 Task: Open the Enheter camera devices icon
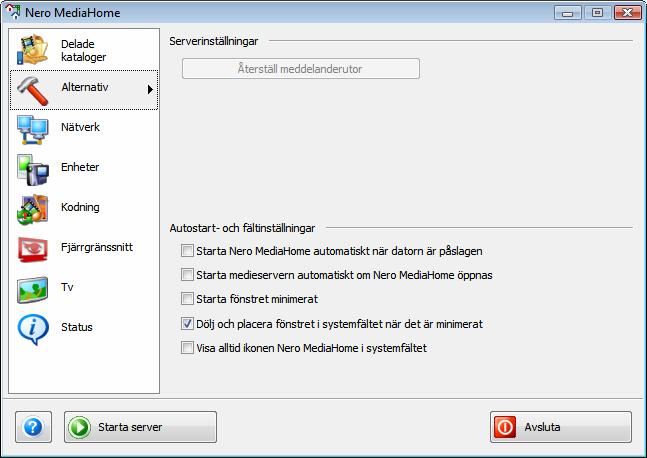[x=33, y=170]
